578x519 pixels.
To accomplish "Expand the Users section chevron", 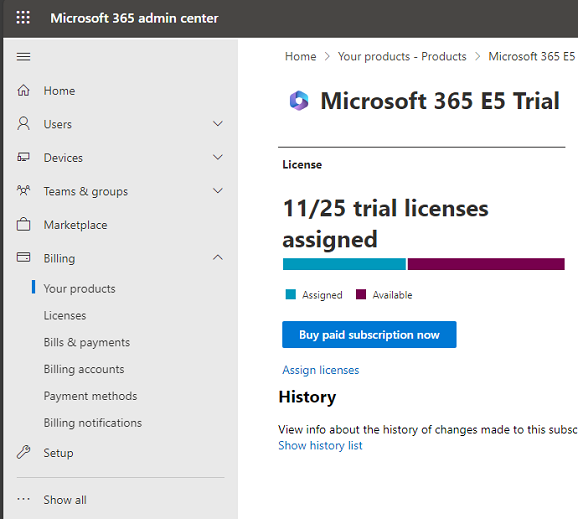I will pos(218,124).
